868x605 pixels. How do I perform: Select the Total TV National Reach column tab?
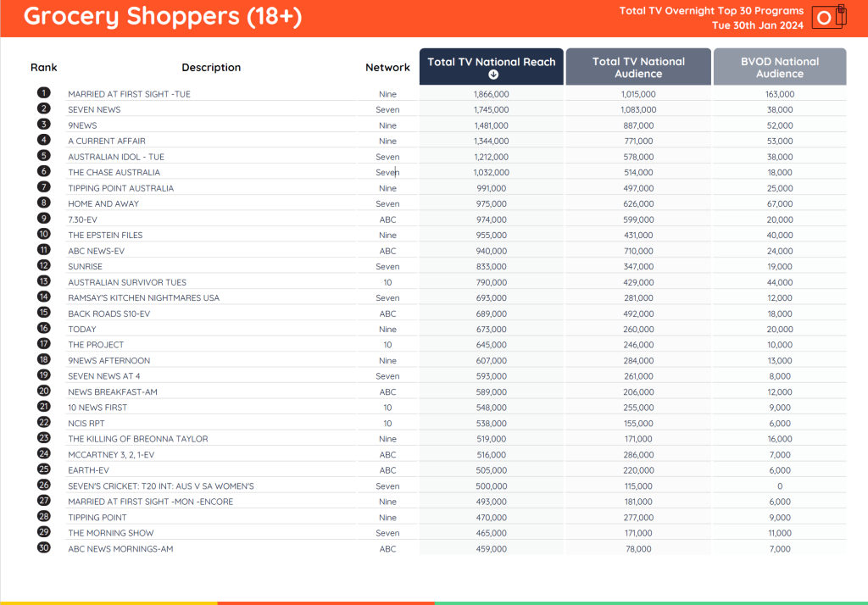[491, 66]
